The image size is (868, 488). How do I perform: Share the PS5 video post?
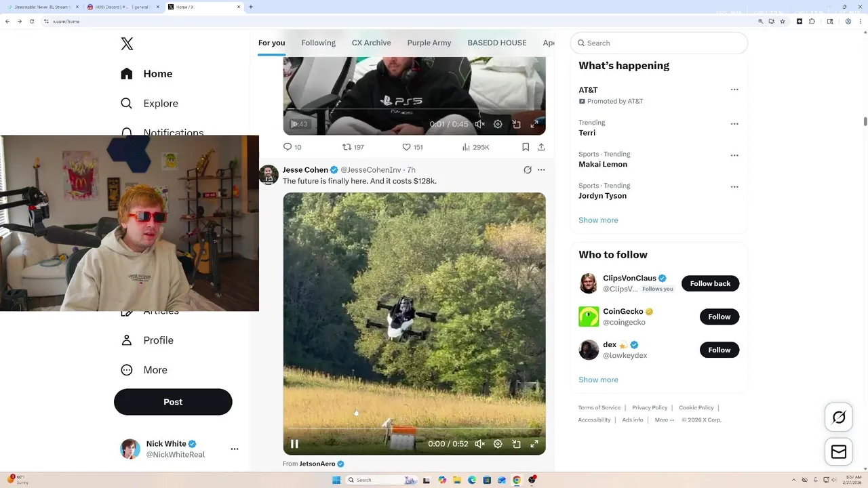541,147
